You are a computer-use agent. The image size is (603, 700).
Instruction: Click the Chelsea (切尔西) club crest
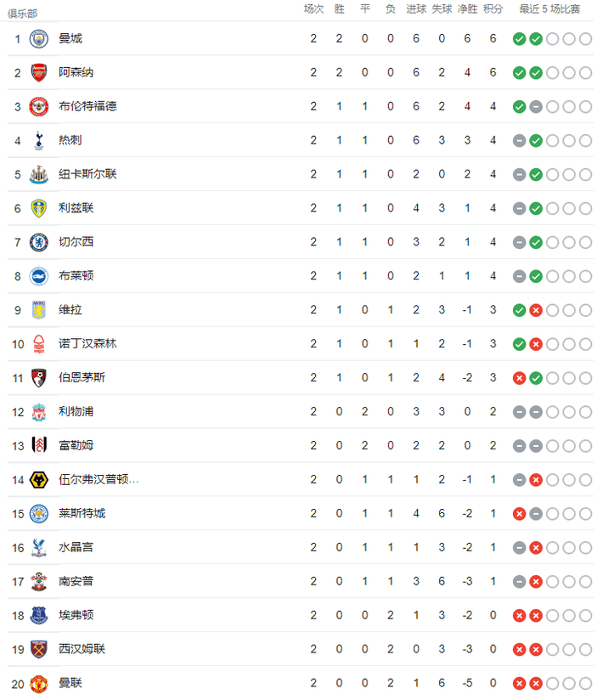pyautogui.click(x=39, y=242)
